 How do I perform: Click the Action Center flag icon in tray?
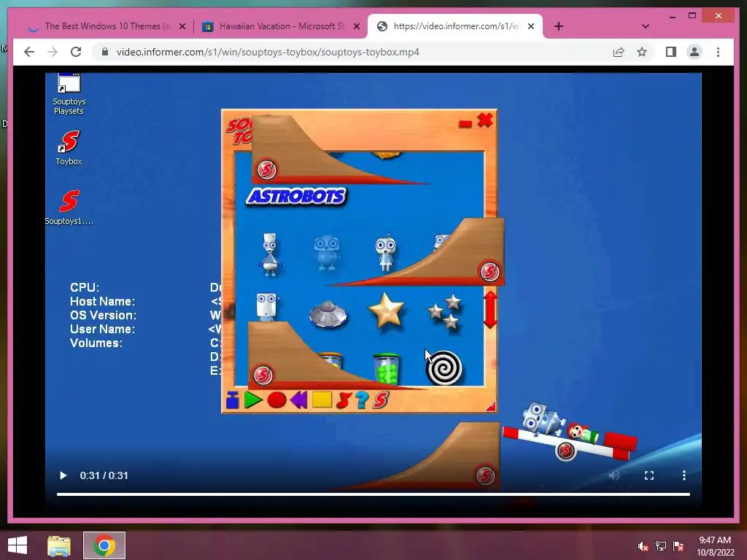pyautogui.click(x=678, y=546)
